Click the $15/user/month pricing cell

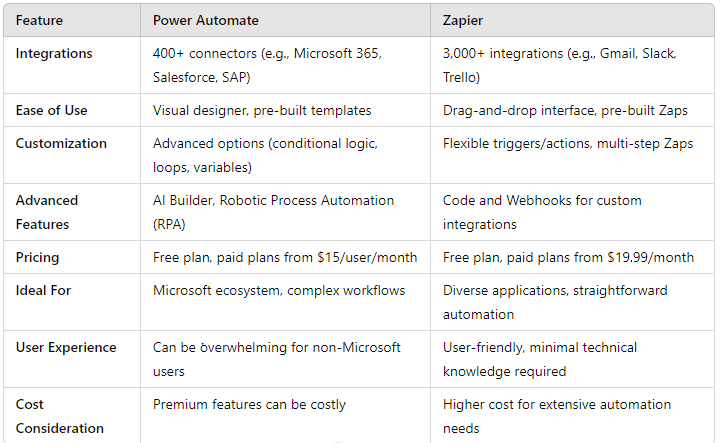[285, 257]
